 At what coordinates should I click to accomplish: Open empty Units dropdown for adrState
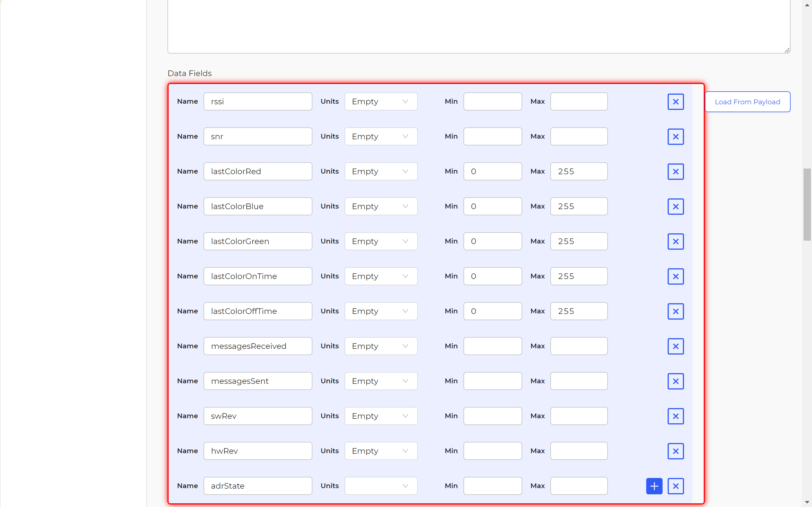[381, 486]
